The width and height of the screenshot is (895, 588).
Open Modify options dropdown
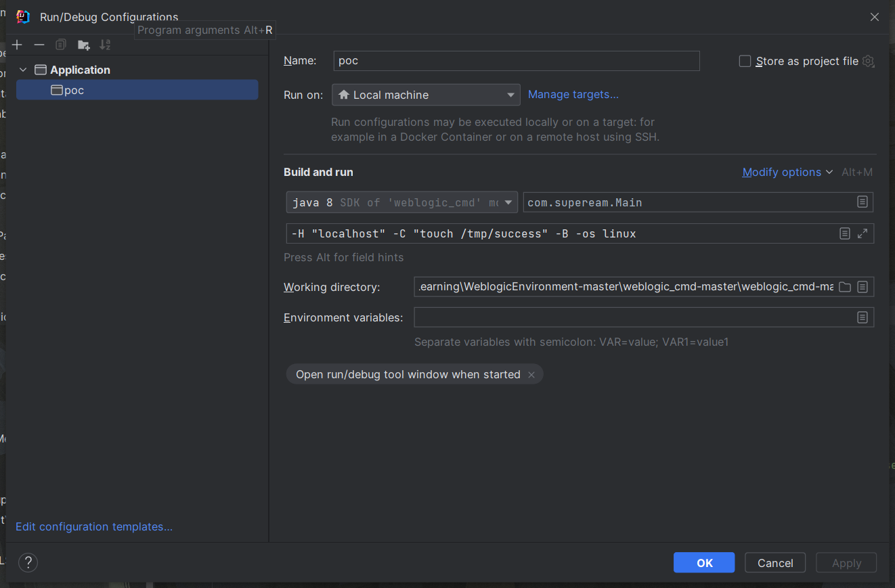tap(787, 172)
